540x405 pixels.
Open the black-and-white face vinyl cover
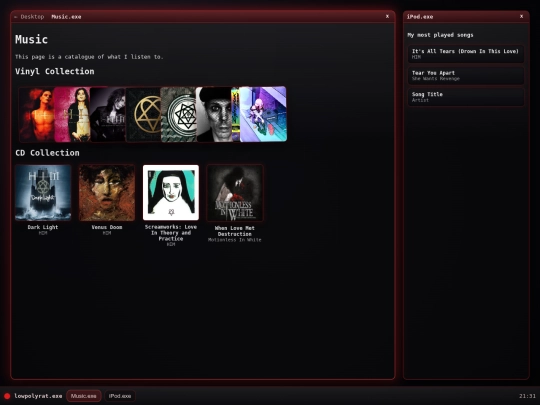point(214,114)
